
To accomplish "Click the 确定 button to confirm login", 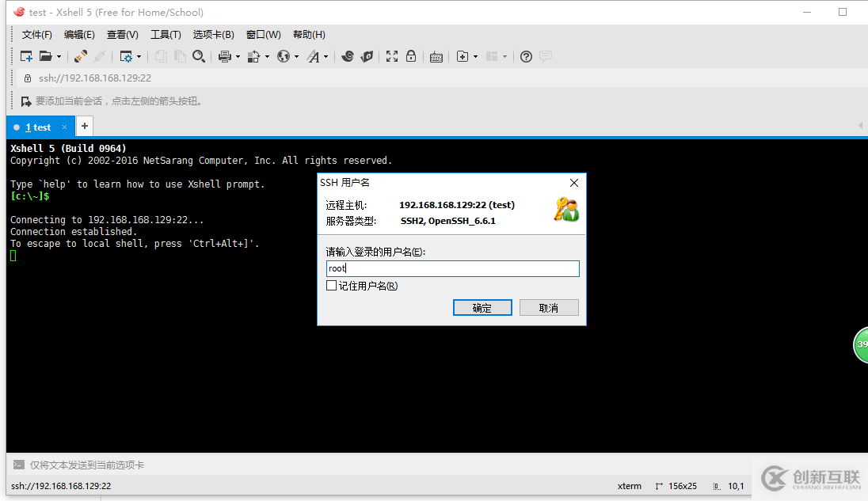I will coord(482,307).
